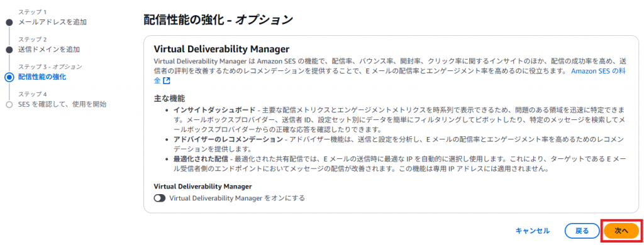This screenshot has height=245, width=644.
Task: Click the step 2 filled circle indicator
Action: [9, 50]
